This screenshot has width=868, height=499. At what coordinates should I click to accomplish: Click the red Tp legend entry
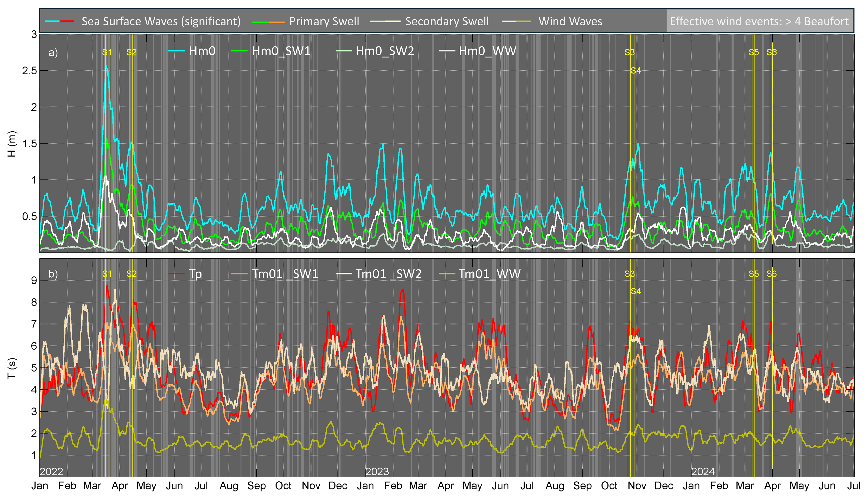coord(195,274)
